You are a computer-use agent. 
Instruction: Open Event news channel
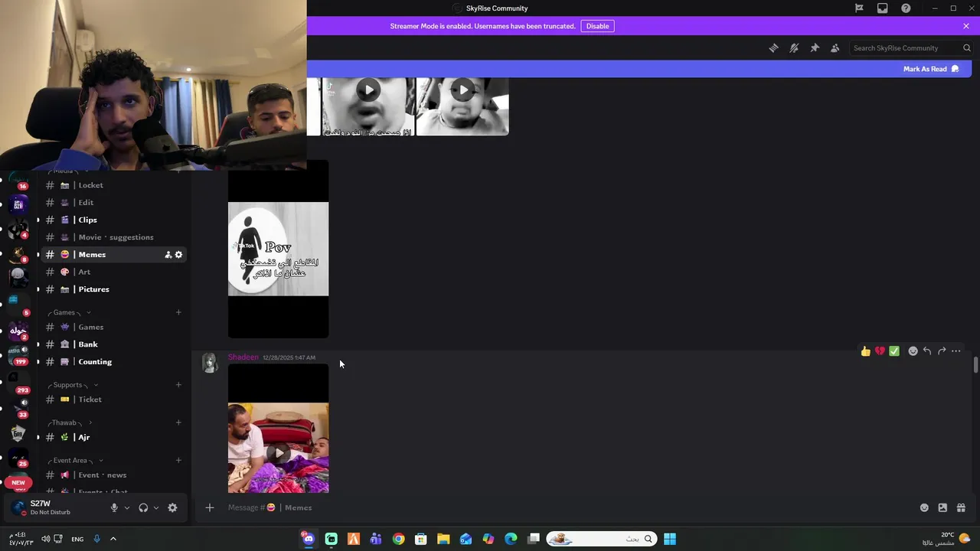tap(115, 475)
